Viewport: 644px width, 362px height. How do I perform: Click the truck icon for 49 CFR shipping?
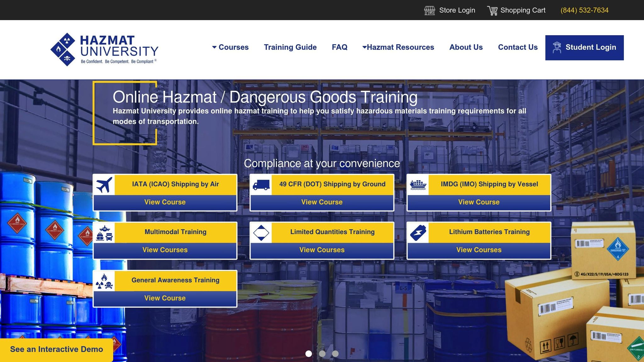click(261, 185)
